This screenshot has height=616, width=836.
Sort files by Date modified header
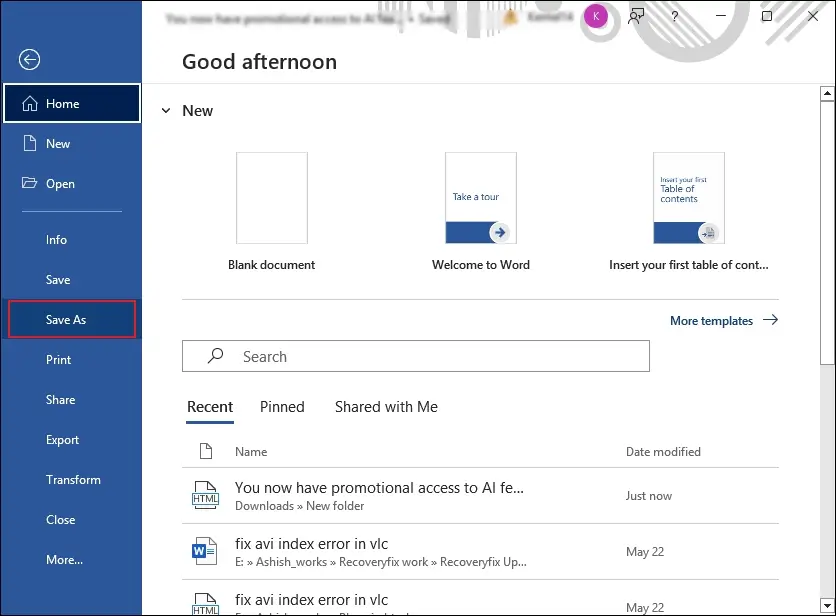coord(663,452)
